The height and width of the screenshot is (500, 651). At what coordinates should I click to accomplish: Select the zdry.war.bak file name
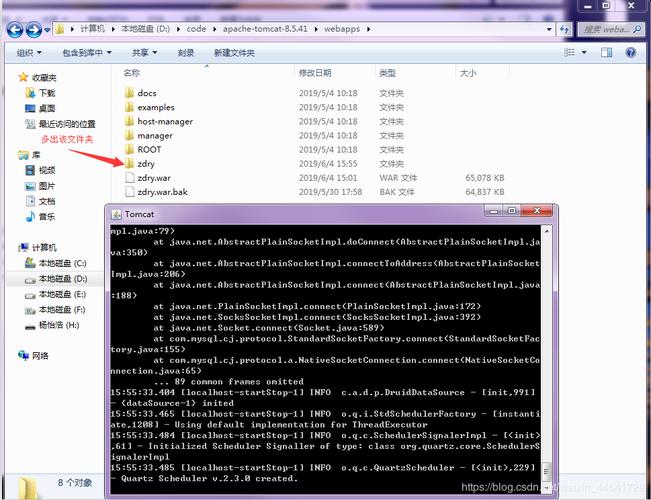tap(163, 192)
